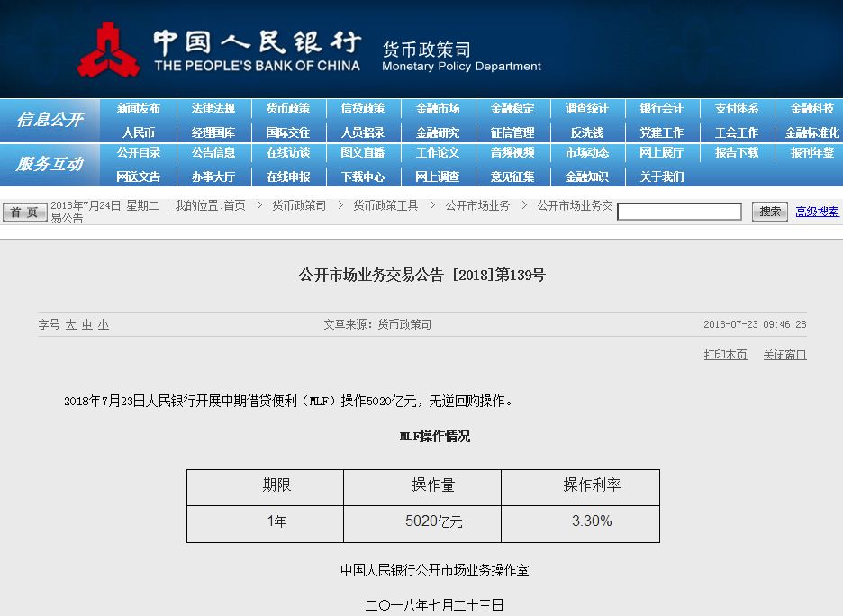Open 网上调查 link
This screenshot has height=616, width=843.
(x=438, y=177)
